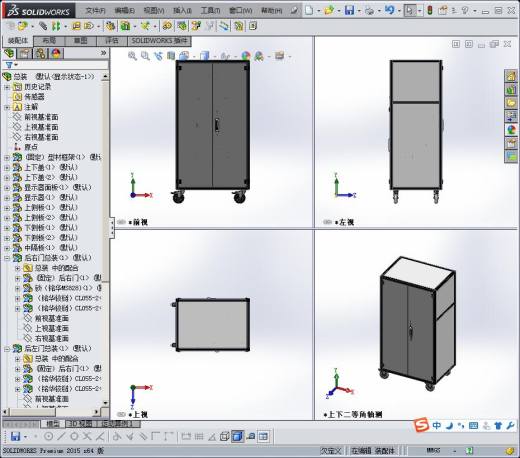The height and width of the screenshot is (458, 520).
Task: Switch to the 3D视图 bottom tab
Action: pyautogui.click(x=80, y=424)
